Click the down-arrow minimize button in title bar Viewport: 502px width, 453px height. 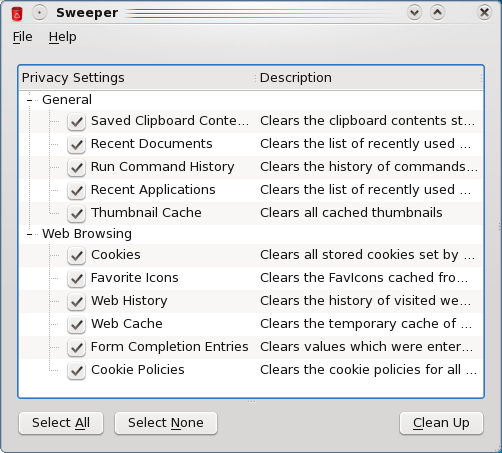pyautogui.click(x=414, y=13)
